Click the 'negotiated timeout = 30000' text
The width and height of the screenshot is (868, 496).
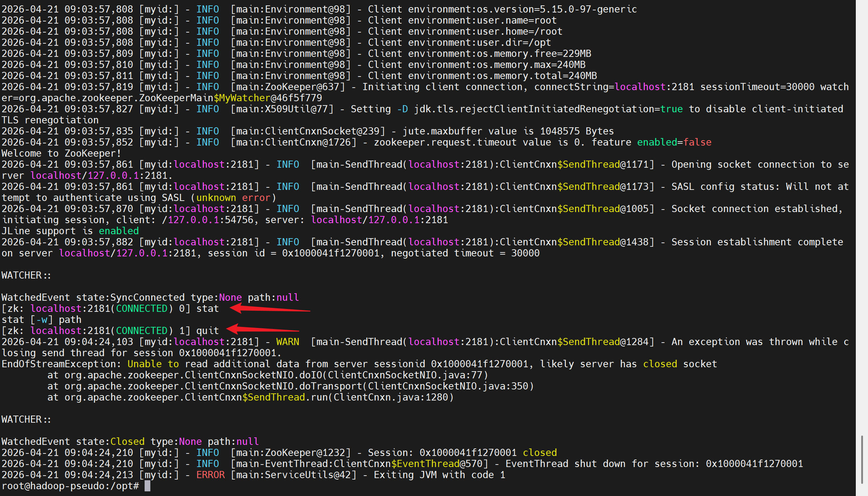coord(465,253)
